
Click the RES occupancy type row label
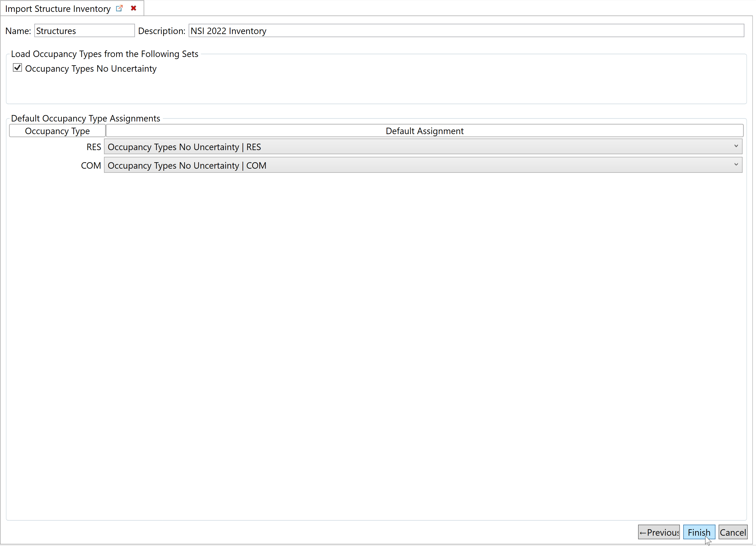(x=94, y=147)
